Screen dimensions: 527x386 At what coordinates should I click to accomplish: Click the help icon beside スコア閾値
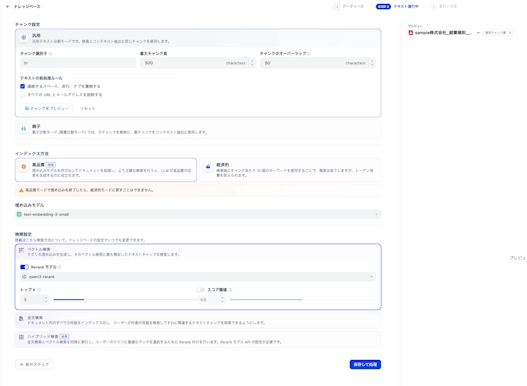[x=231, y=290]
